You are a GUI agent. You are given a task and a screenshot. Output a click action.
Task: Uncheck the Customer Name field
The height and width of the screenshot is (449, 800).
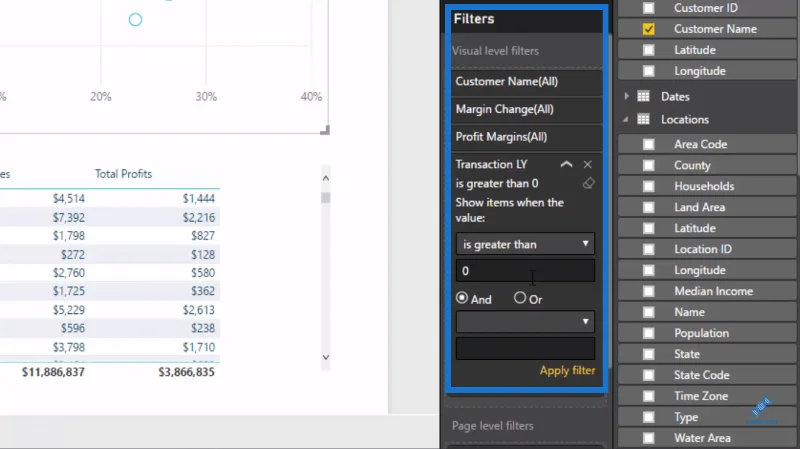coord(648,29)
